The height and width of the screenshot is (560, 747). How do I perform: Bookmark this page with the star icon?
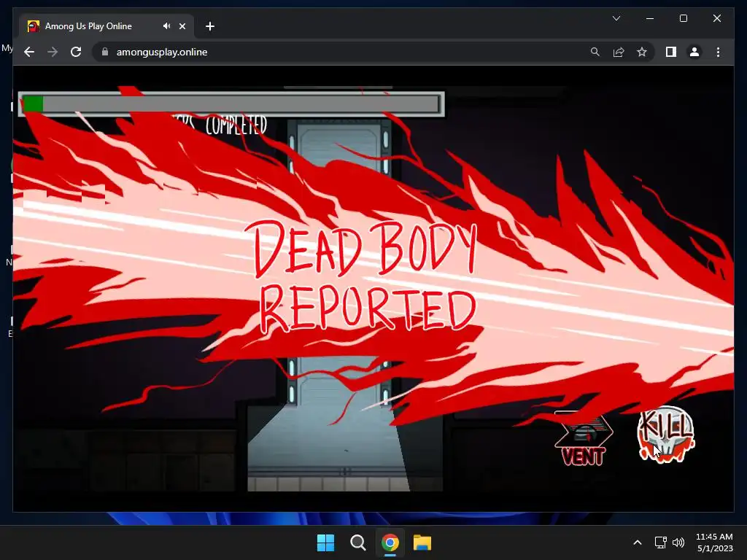tap(642, 52)
